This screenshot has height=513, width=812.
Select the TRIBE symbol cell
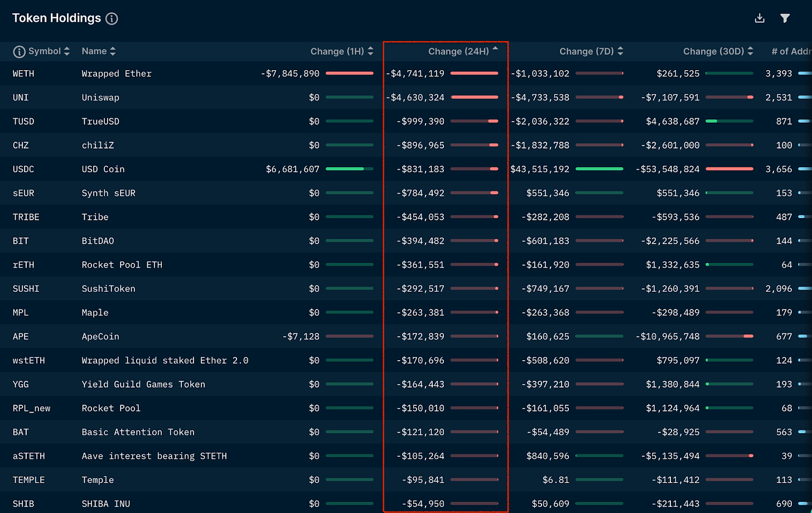(26, 217)
